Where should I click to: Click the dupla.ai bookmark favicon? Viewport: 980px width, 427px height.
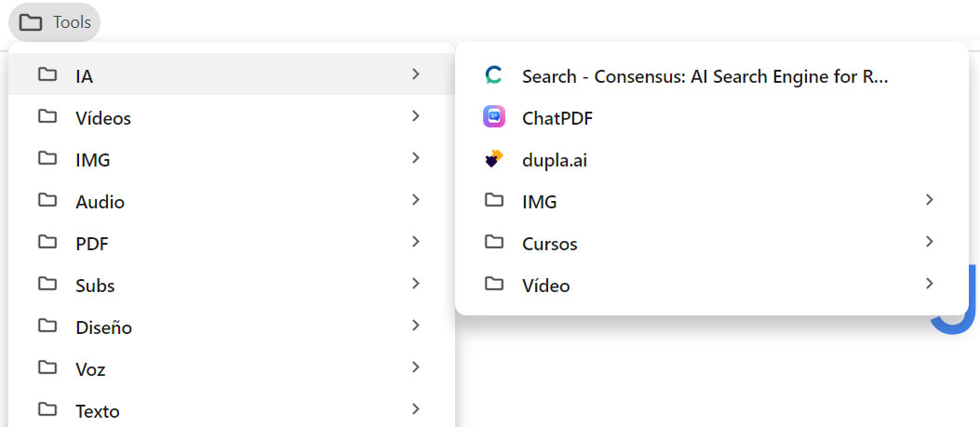(494, 159)
